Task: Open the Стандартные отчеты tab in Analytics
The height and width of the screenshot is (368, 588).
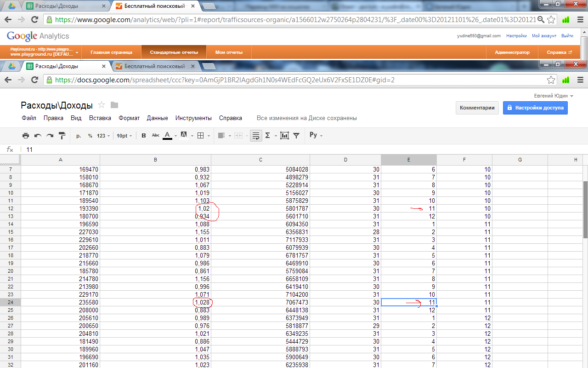Action: click(x=174, y=52)
